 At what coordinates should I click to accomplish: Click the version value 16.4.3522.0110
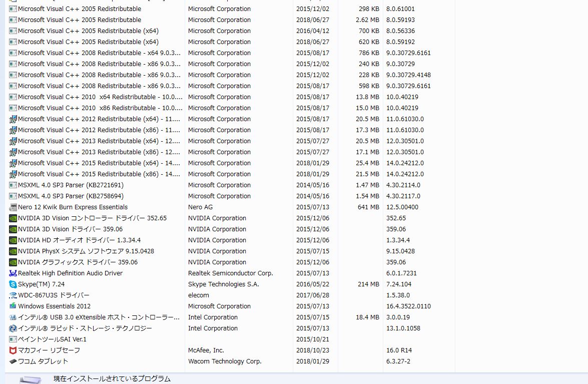408,306
